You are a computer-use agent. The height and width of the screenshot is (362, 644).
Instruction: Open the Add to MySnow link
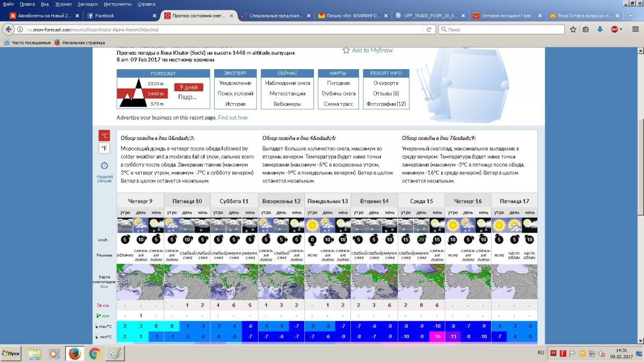372,50
